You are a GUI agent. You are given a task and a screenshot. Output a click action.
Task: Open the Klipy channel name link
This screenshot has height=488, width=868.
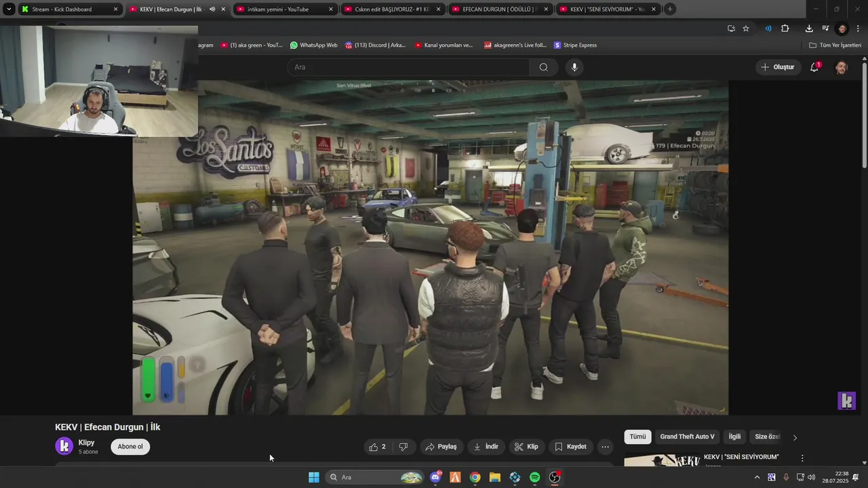pyautogui.click(x=86, y=443)
